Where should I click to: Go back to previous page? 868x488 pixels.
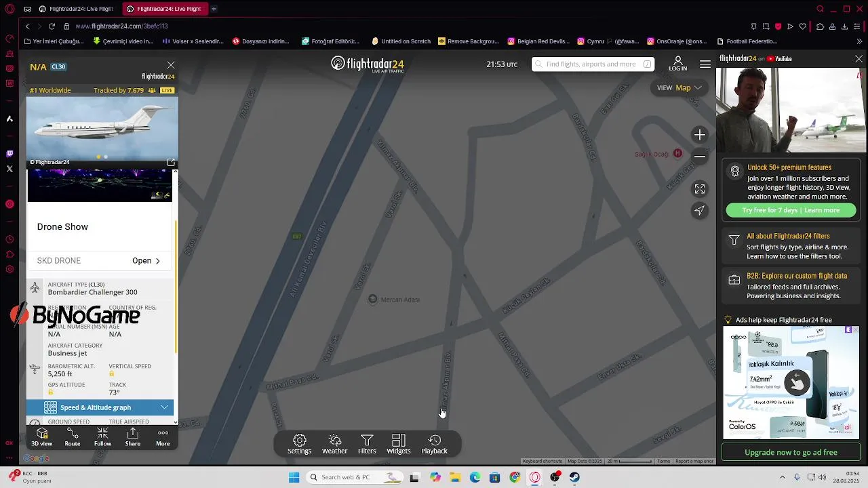coord(28,26)
